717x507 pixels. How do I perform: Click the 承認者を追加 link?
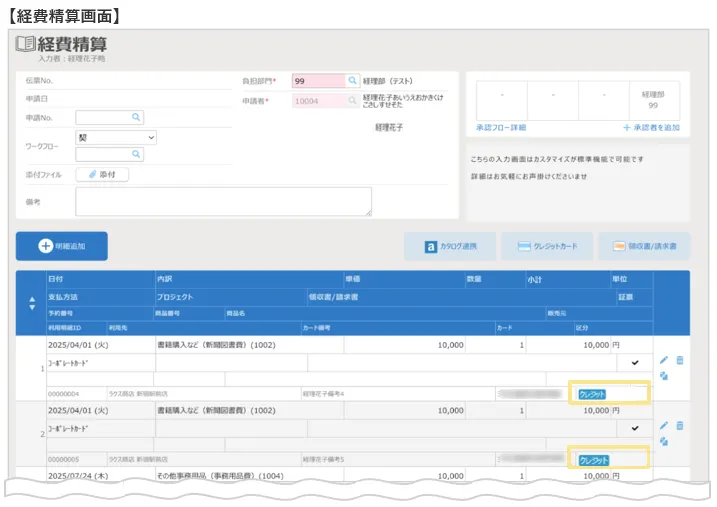[x=650, y=128]
